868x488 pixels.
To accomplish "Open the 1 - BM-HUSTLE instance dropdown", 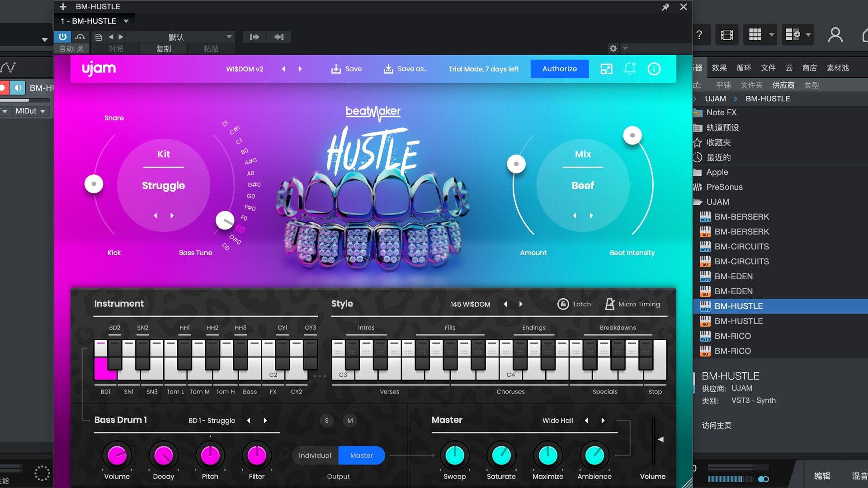I will point(94,21).
